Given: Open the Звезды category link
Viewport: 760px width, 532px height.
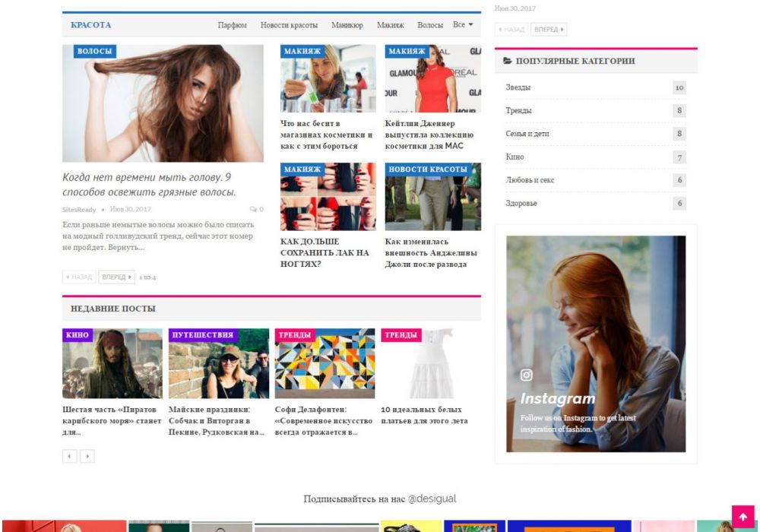Looking at the screenshot, I should (518, 87).
